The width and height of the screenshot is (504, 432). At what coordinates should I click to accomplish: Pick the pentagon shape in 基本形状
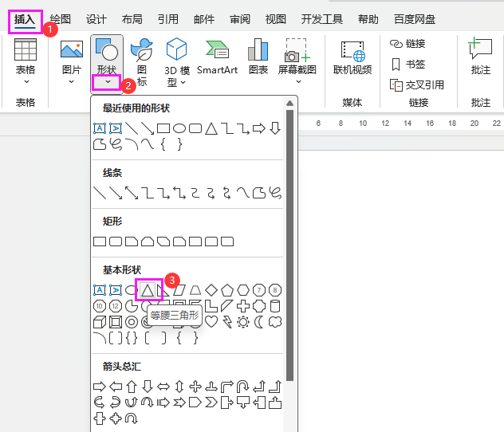227,290
